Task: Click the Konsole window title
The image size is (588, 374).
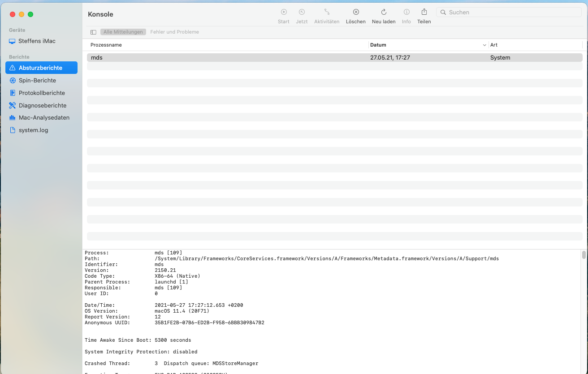Action: point(100,14)
